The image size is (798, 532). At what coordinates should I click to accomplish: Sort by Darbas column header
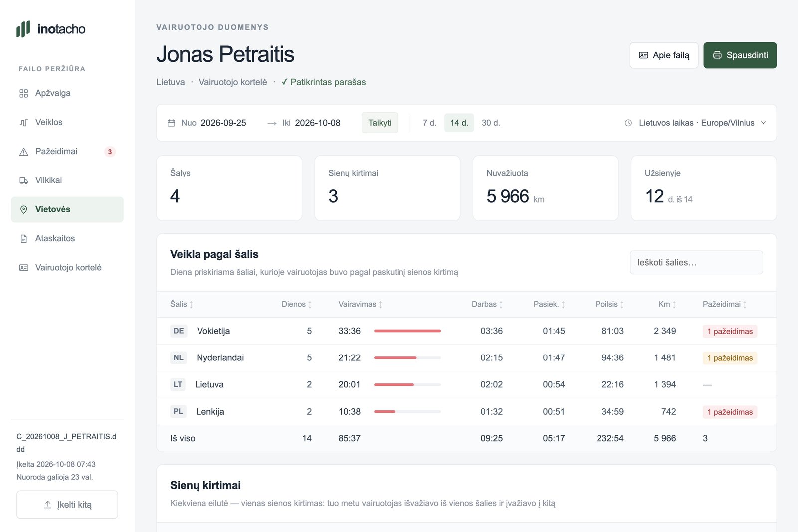[x=487, y=304]
